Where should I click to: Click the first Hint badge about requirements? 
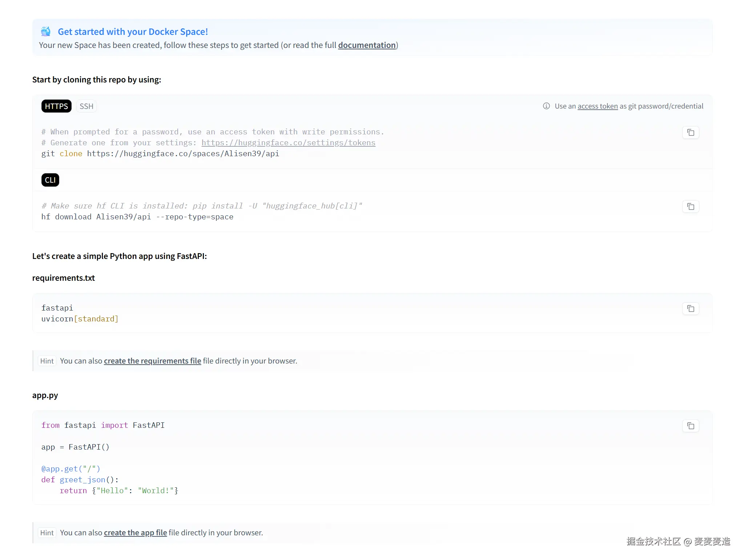tap(47, 361)
